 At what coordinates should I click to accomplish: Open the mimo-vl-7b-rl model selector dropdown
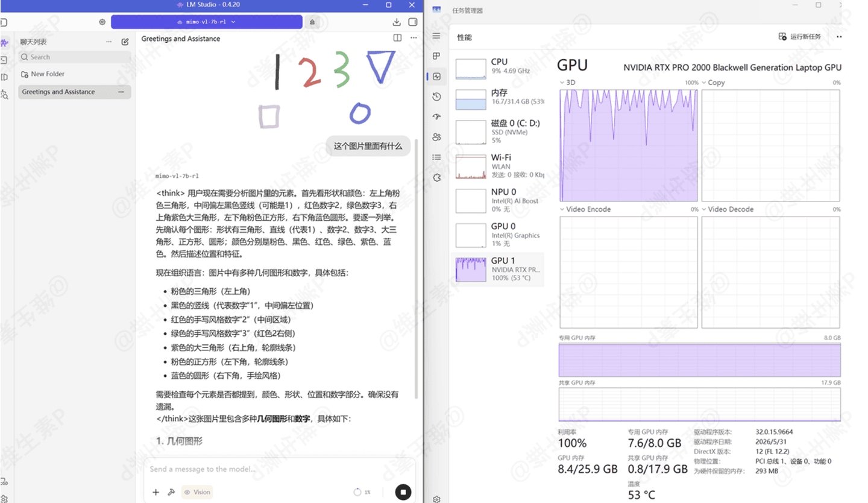(207, 22)
